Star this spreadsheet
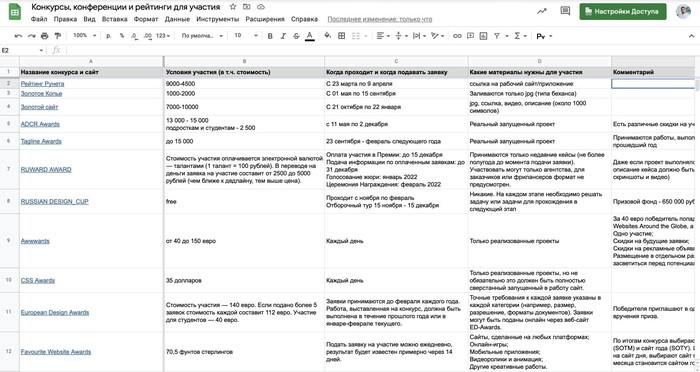This screenshot has width=700, height=372. click(x=233, y=7)
